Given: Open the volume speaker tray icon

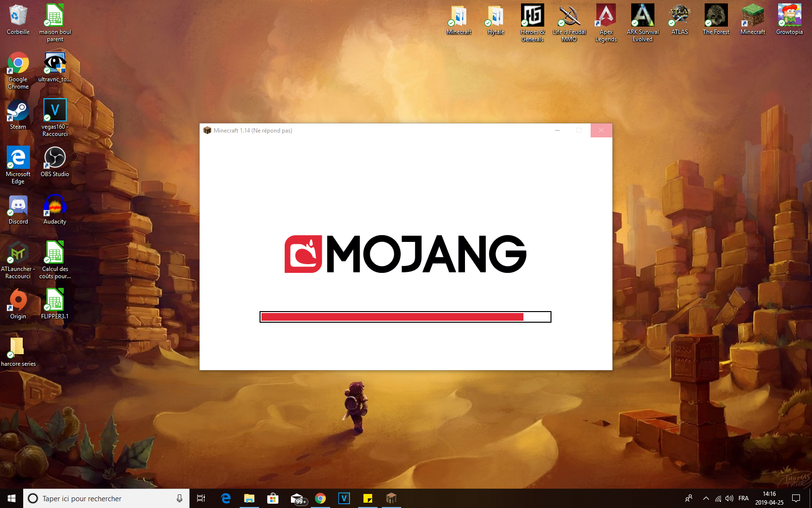Looking at the screenshot, I should pos(729,498).
